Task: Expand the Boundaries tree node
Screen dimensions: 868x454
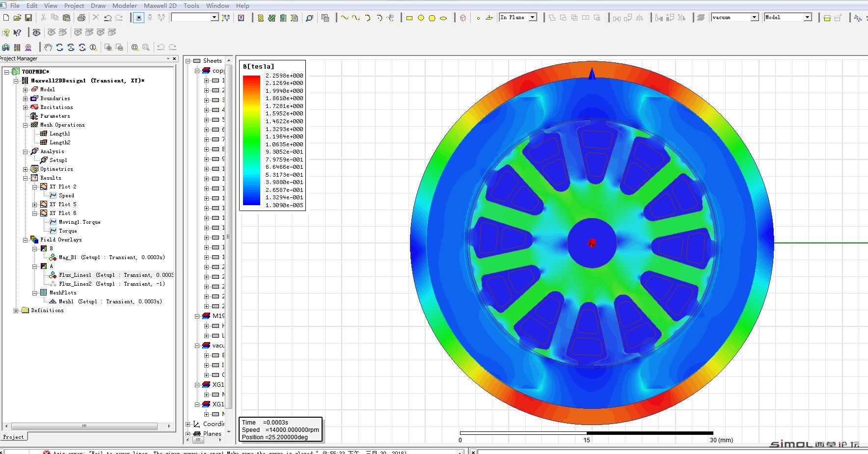Action: (26, 98)
